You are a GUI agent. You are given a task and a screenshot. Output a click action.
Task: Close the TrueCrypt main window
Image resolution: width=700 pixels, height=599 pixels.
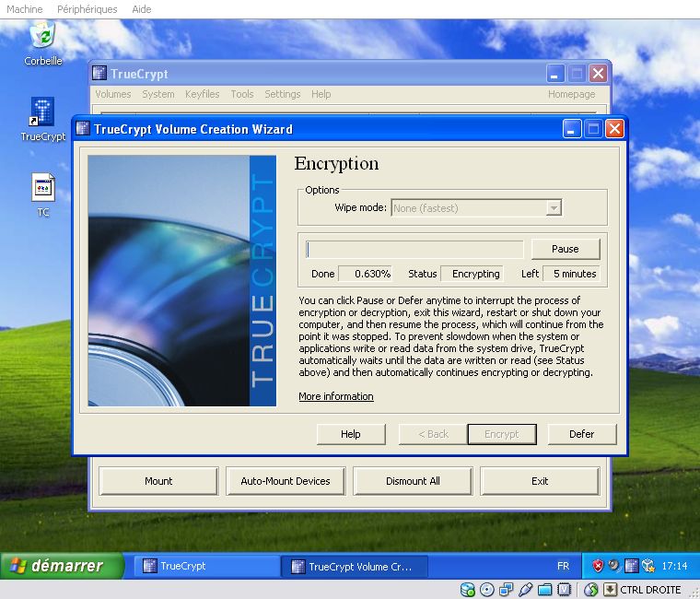598,73
